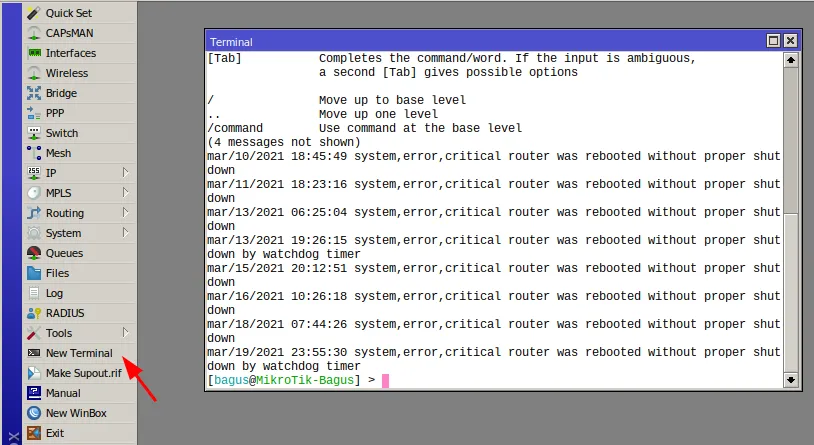Expand the System submenu arrow

click(125, 233)
